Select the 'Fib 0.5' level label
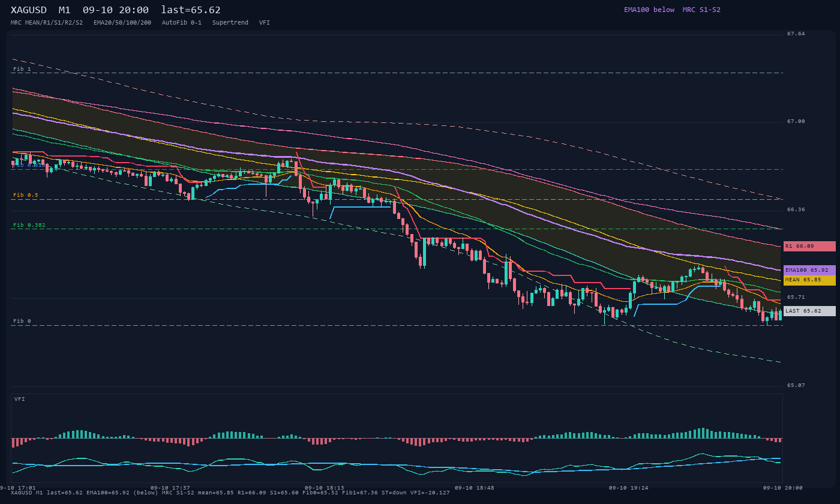The height and width of the screenshot is (504, 840). coord(26,195)
